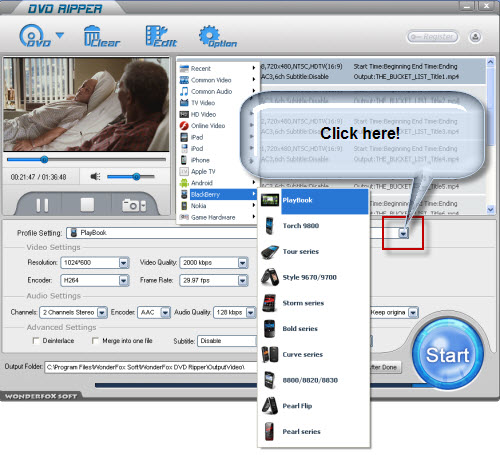This screenshot has height=455, width=500.
Task: Expand the Channels dropdown
Action: pyautogui.click(x=102, y=312)
